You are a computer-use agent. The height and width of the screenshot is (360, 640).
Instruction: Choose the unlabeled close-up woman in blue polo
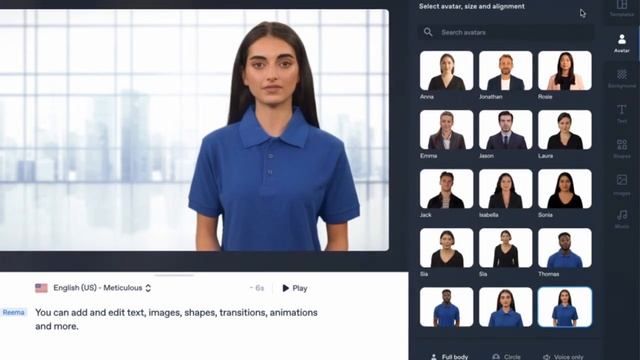(506, 307)
